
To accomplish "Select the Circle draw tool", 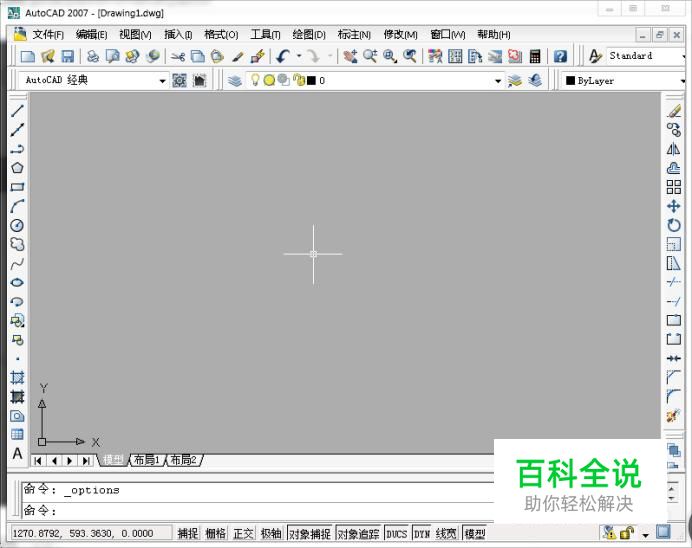I will tap(17, 225).
